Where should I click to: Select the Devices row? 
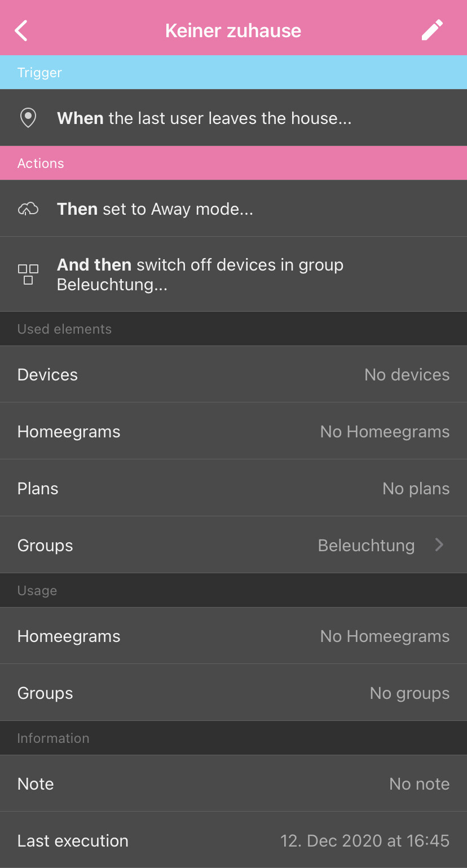point(233,374)
